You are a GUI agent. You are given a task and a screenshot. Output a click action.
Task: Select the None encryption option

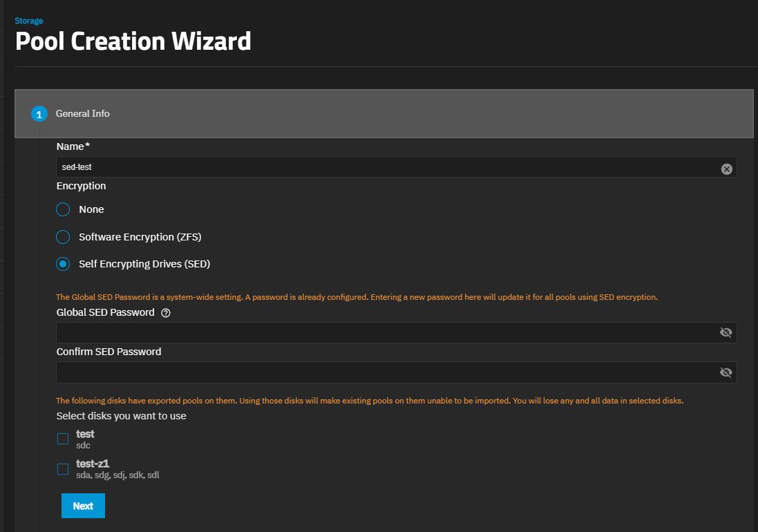coord(62,209)
